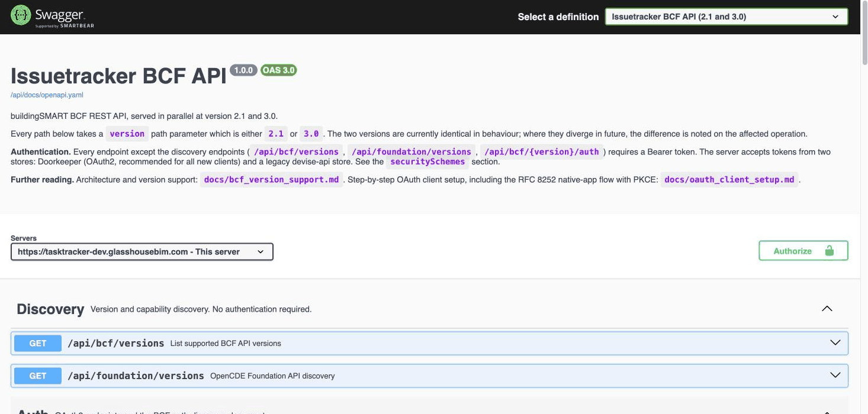This screenshot has width=868, height=414.
Task: Click the 3.0 version code text
Action: click(311, 134)
